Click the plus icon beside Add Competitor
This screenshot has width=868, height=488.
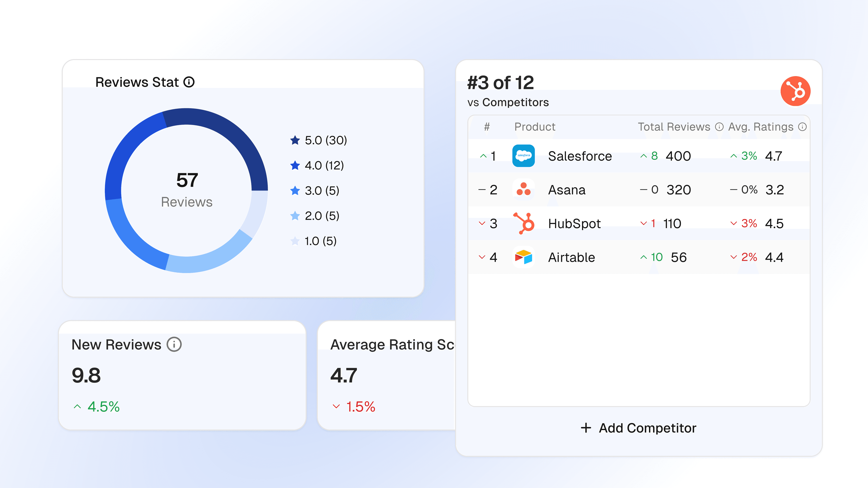[586, 428]
